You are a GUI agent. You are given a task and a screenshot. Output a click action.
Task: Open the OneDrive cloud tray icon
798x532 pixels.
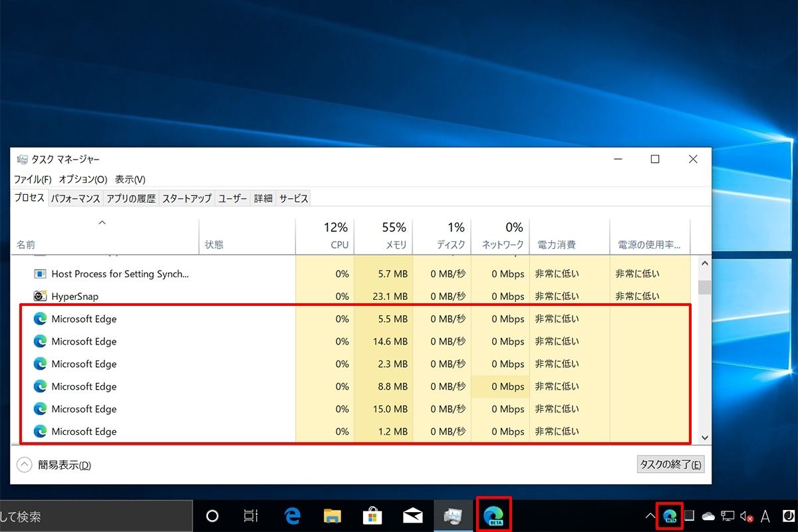[x=708, y=516]
